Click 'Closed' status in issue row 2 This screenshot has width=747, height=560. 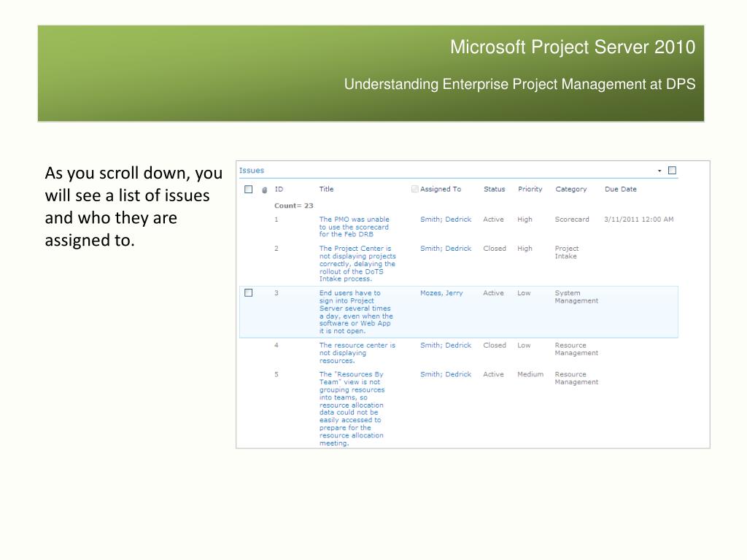click(x=495, y=249)
